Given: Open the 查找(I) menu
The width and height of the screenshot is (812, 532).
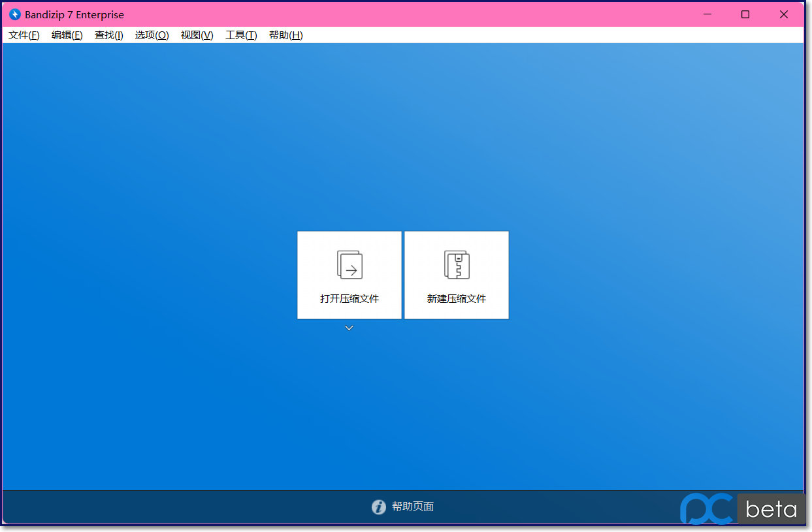Looking at the screenshot, I should click(109, 35).
